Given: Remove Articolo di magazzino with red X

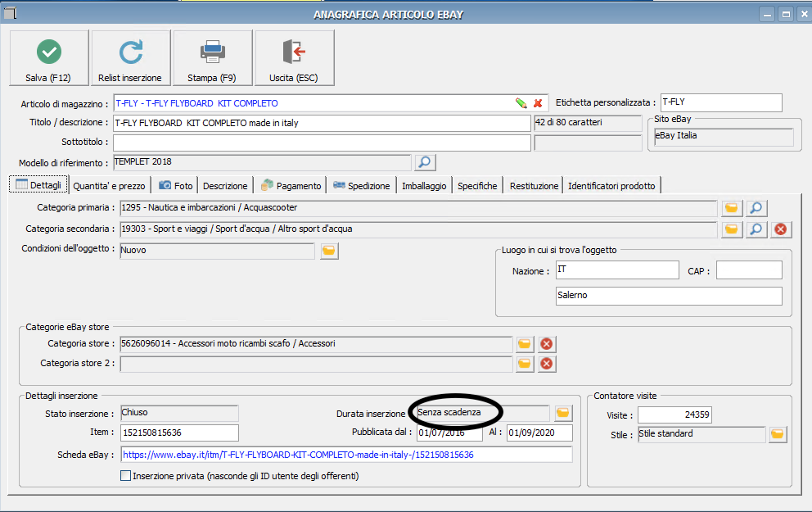Looking at the screenshot, I should coord(538,103).
